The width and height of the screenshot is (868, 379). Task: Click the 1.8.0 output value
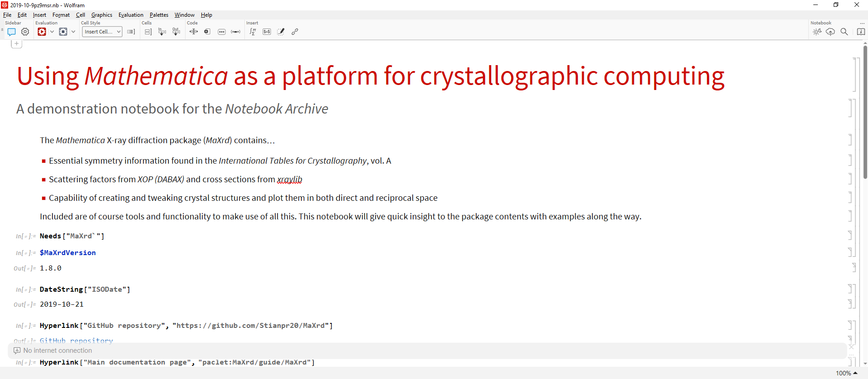(x=50, y=268)
